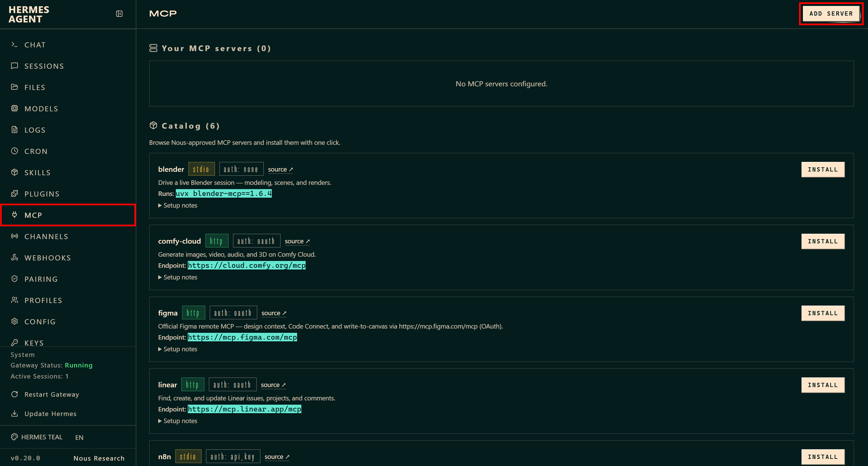
Task: Open comfy-cloud source link
Action: coord(297,241)
